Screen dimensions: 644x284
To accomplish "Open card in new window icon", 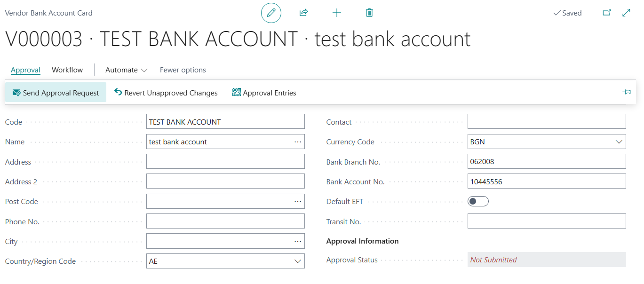I will click(607, 13).
